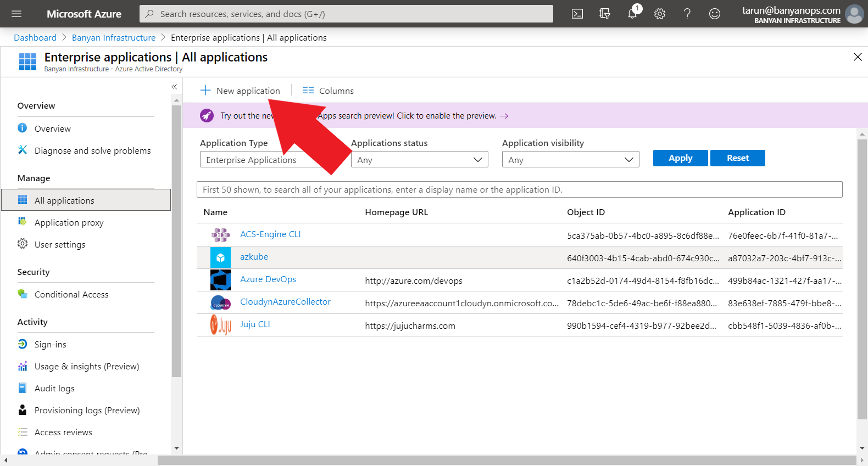
Task: Open the Applications status dropdown
Action: 420,160
